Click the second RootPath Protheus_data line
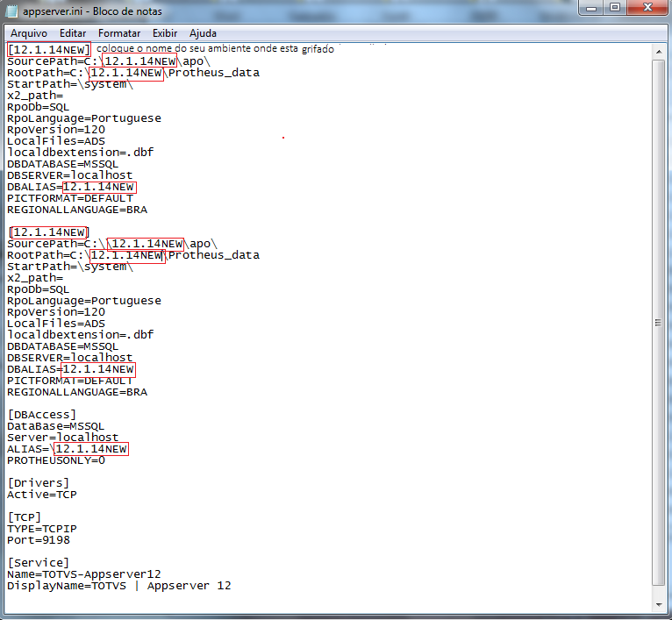 point(133,255)
